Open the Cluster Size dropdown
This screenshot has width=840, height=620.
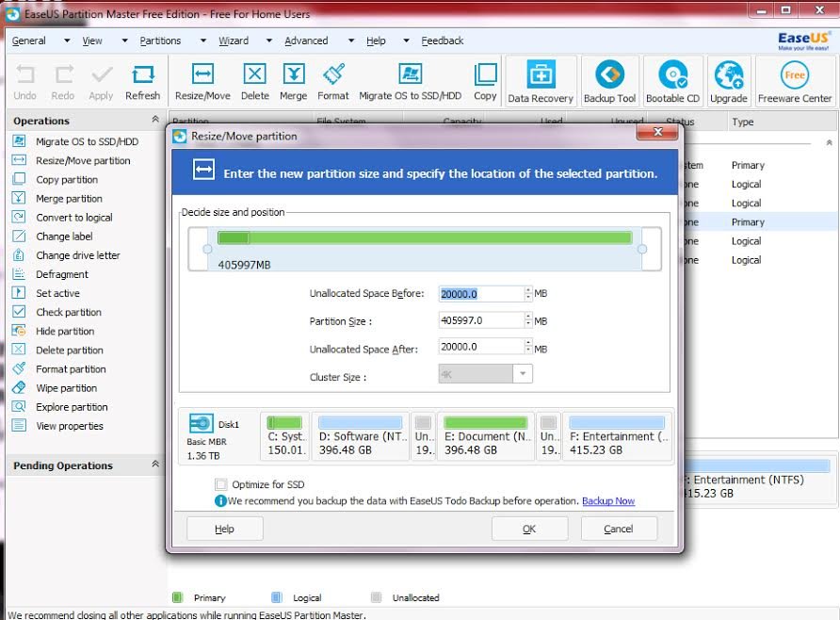523,373
